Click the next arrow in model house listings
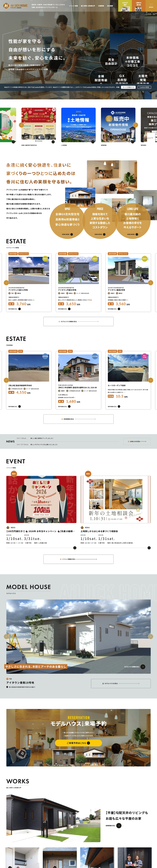Screen dimensions: 157x868 (x=151, y=282)
